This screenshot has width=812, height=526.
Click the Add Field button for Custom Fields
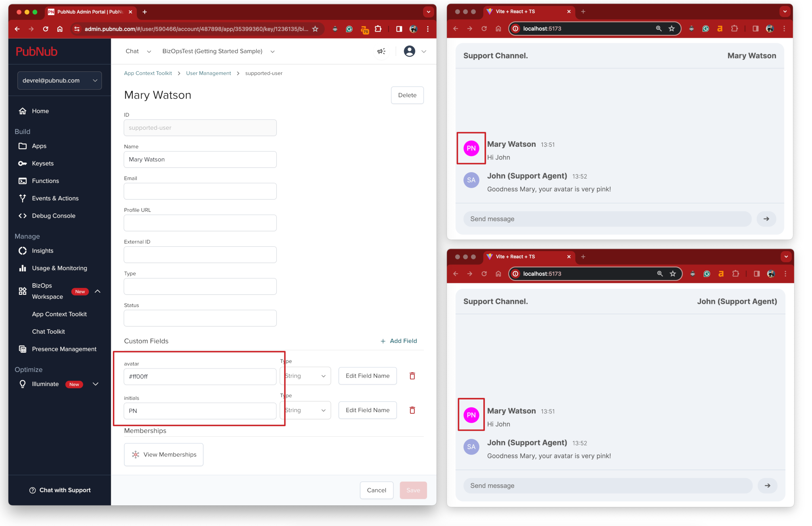tap(398, 341)
